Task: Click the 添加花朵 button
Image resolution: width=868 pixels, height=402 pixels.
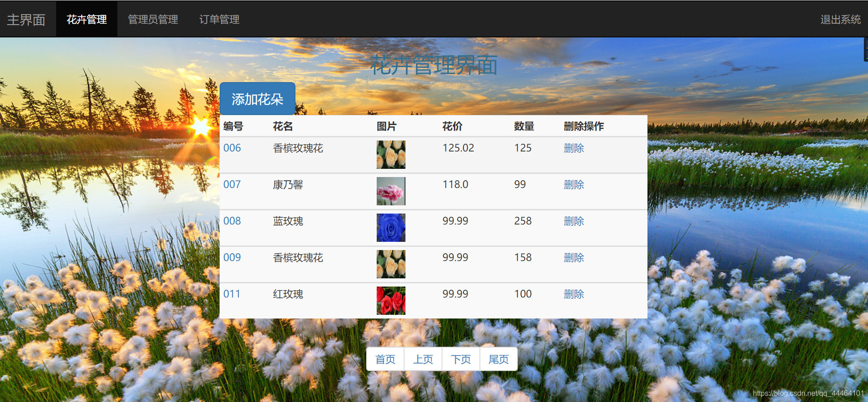Action: click(258, 99)
